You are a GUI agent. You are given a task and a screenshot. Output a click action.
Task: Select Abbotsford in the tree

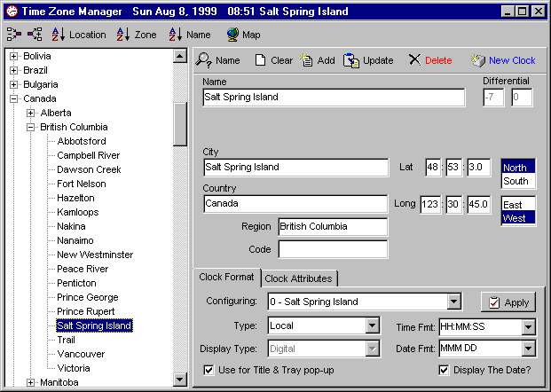pos(82,141)
